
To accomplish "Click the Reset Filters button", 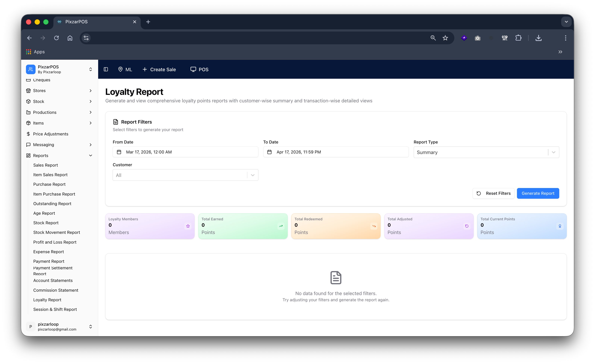I will click(493, 193).
